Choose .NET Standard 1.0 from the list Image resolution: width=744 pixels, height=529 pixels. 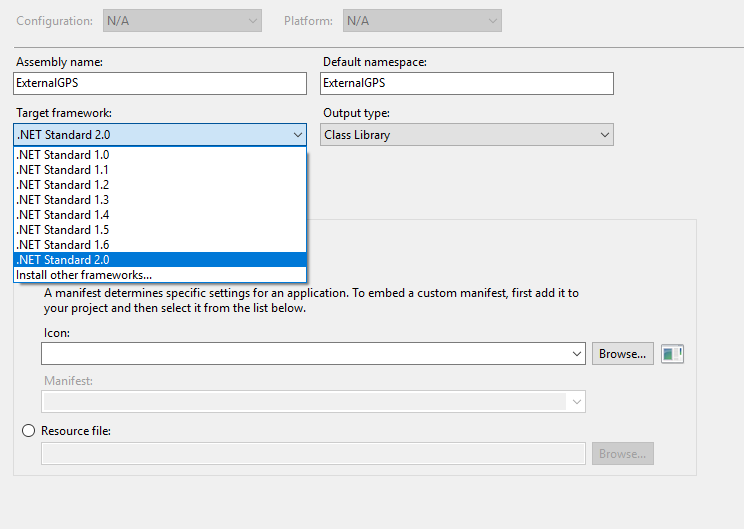pyautogui.click(x=62, y=155)
